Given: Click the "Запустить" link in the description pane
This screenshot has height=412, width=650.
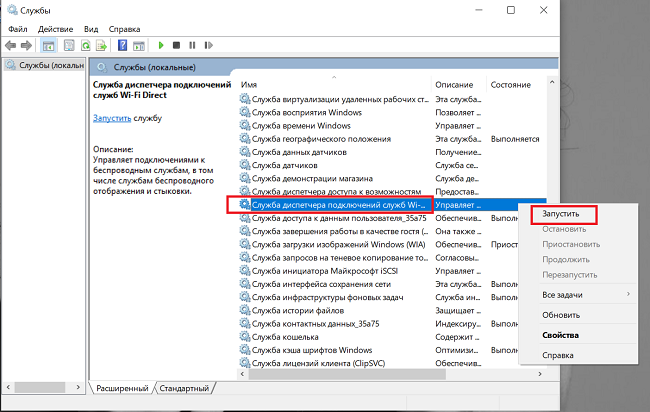Looking at the screenshot, I should tap(111, 118).
